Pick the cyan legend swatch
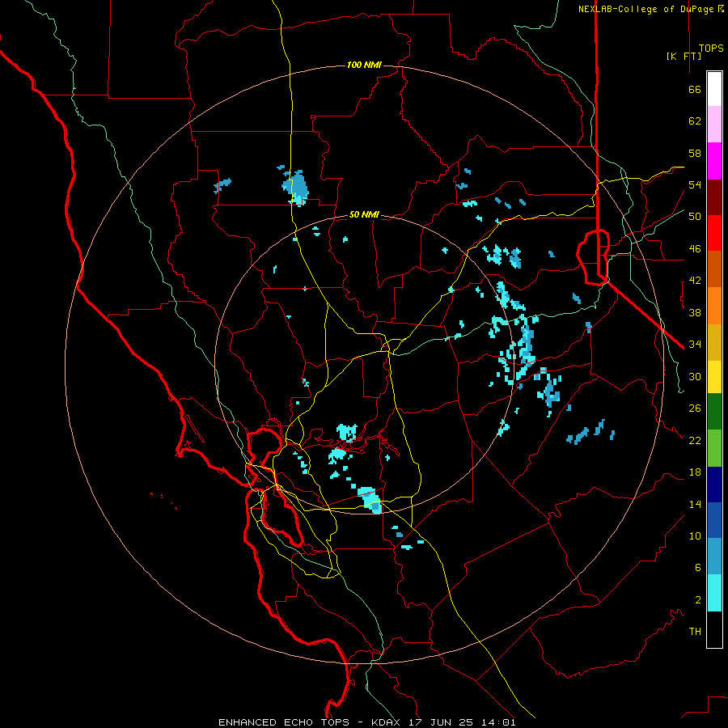 [x=714, y=593]
